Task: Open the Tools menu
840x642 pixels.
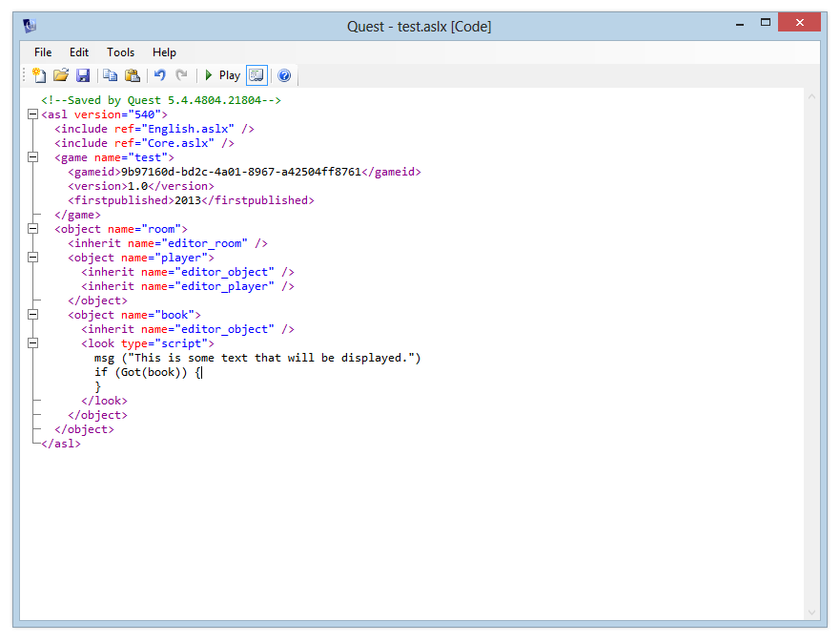Action: [120, 52]
